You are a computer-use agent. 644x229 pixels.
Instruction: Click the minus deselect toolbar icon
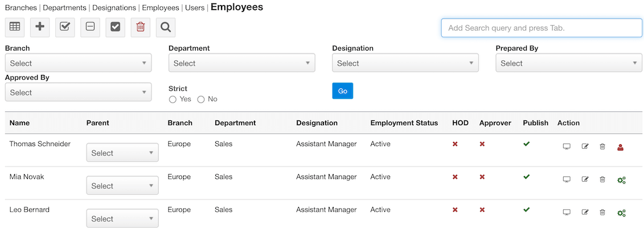point(91,27)
